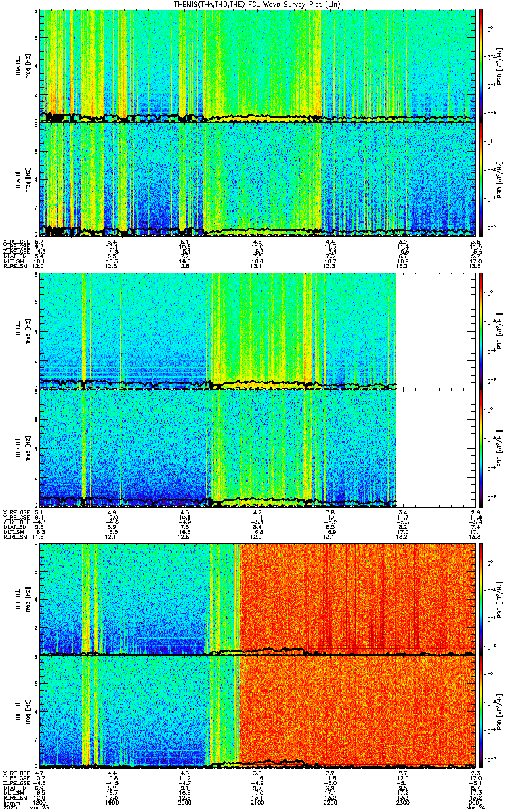Click the THEMIS FGL Wave Survey Plot title
508x812 pixels.
(x=258, y=5)
